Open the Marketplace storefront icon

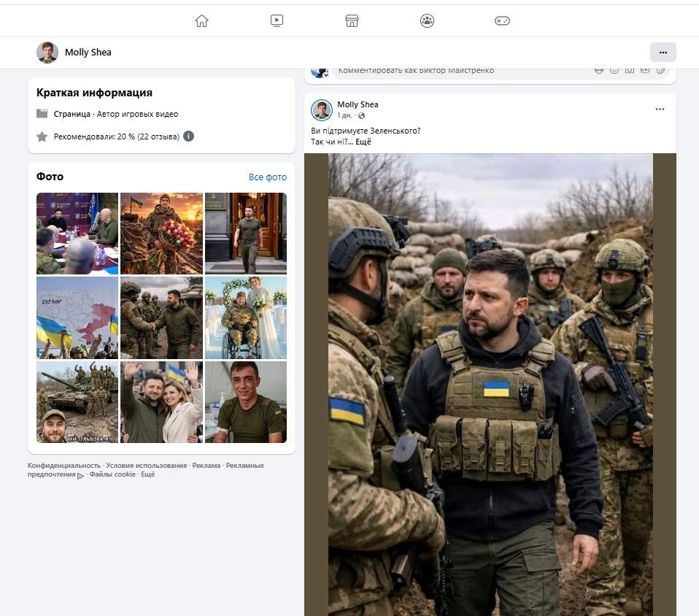pyautogui.click(x=352, y=21)
